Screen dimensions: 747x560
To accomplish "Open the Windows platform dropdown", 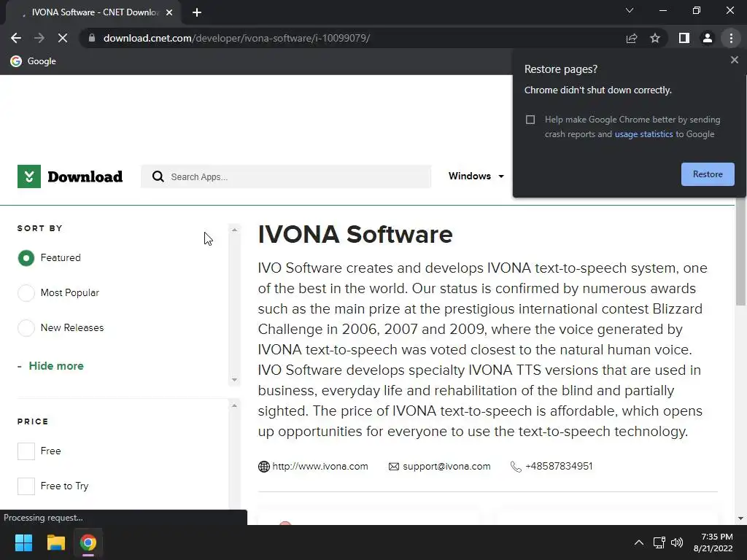I will (476, 176).
